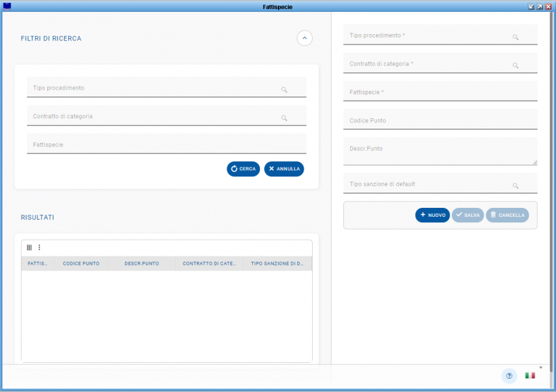Viewport: 556px width, 392px height.
Task: Click the window restore arrow button
Action: click(x=540, y=6)
